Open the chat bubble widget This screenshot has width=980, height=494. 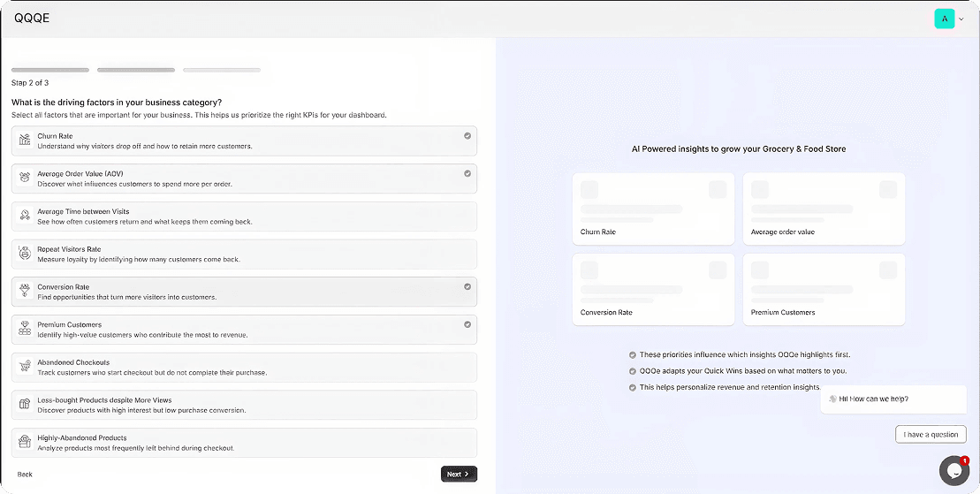(953, 471)
